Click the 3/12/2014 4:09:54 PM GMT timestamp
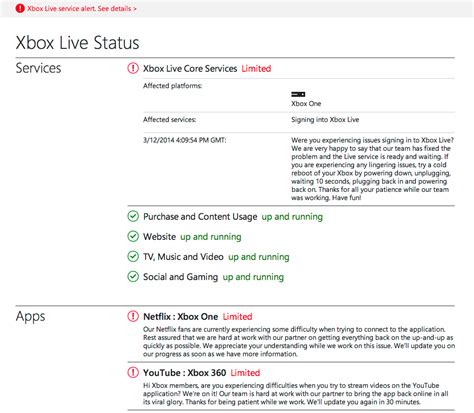This screenshot has width=474, height=413. pyautogui.click(x=185, y=140)
